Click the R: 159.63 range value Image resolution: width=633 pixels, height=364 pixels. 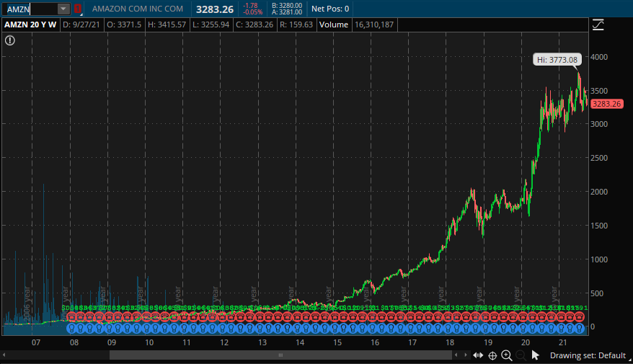pyautogui.click(x=296, y=25)
